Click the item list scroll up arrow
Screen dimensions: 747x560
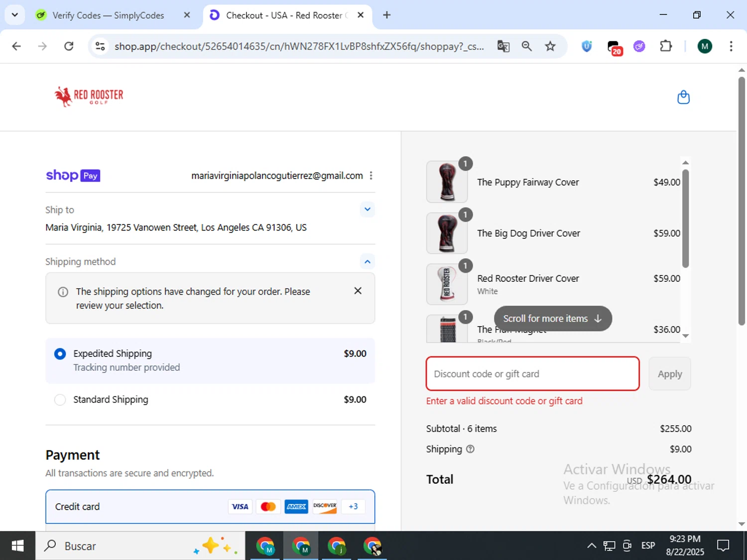[x=685, y=163]
